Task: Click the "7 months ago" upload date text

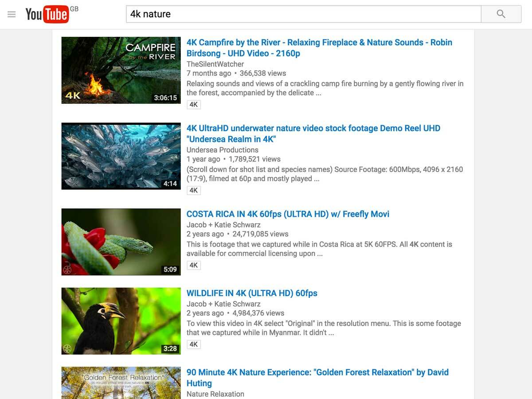Action: 209,73
